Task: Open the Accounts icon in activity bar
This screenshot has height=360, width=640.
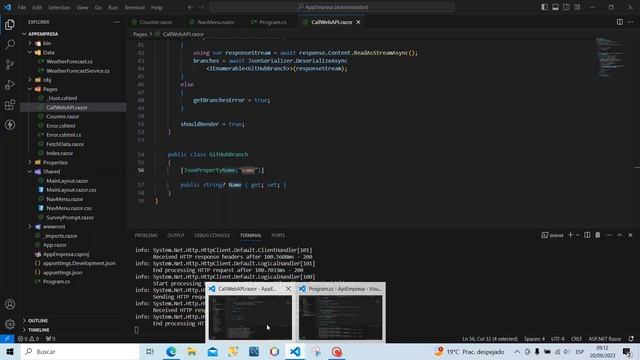Action: click(x=10, y=304)
